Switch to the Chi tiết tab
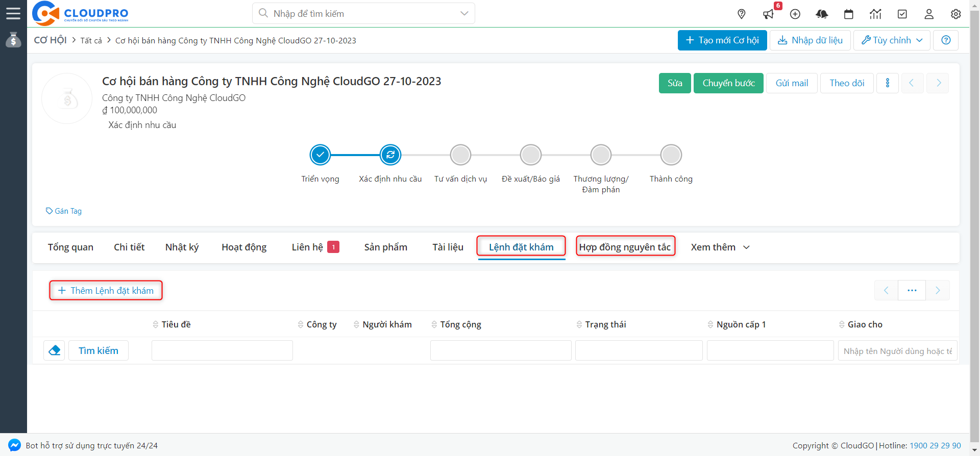This screenshot has height=456, width=980. click(x=129, y=247)
